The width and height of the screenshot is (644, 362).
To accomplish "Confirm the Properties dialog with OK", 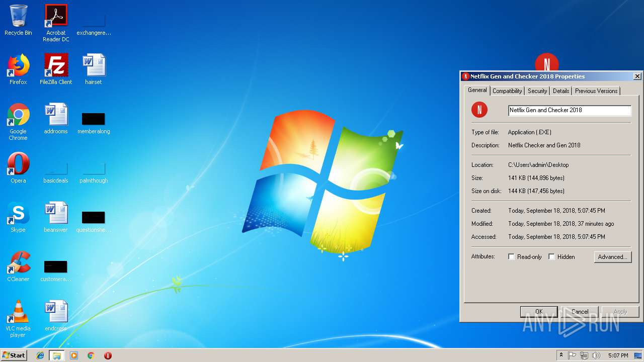I will [x=539, y=312].
